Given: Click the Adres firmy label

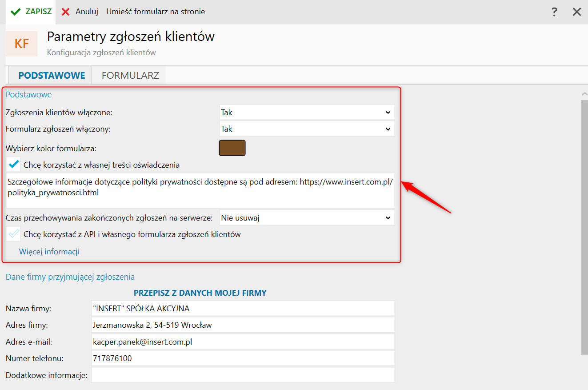Looking at the screenshot, I should 27,325.
